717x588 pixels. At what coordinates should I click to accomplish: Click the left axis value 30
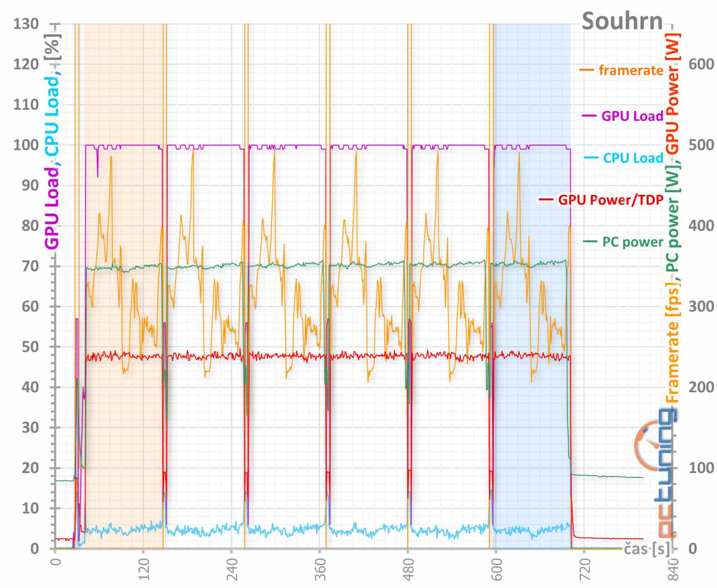(x=30, y=427)
